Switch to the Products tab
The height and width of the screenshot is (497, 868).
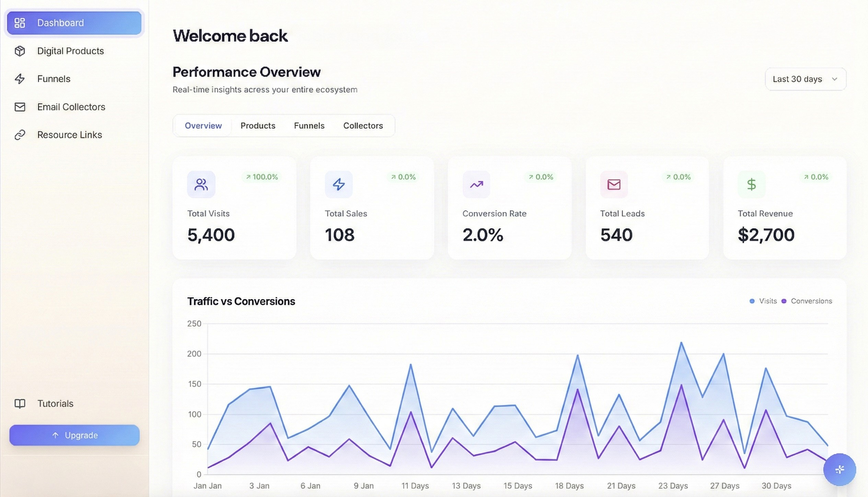(258, 125)
